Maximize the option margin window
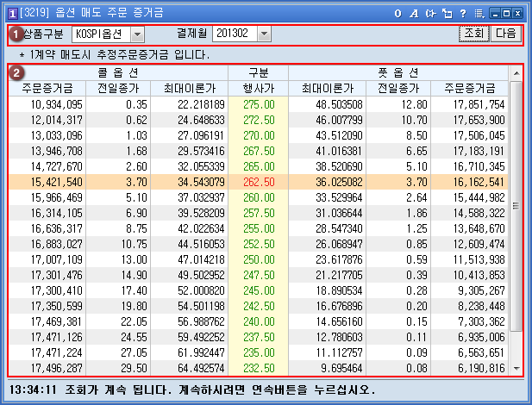The height and width of the screenshot is (405, 532). coord(506,13)
